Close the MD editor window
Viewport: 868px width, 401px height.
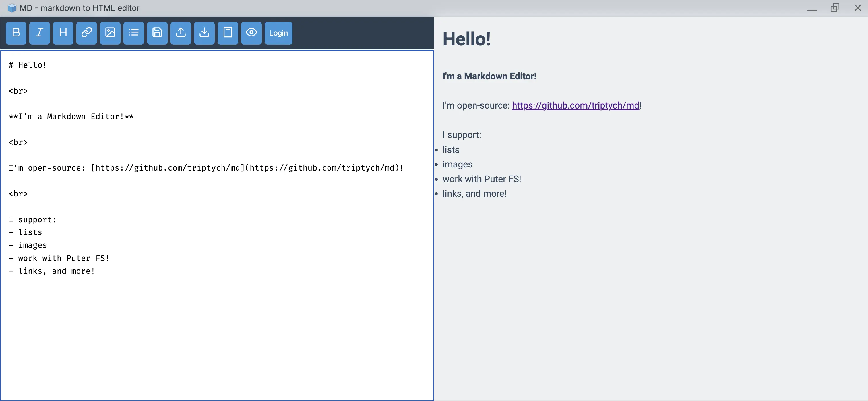858,8
